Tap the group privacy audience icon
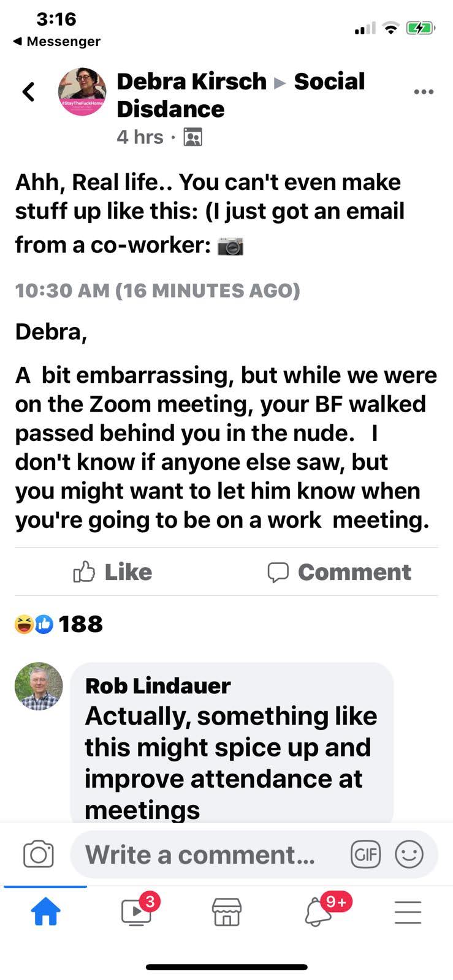The width and height of the screenshot is (453, 980). (x=192, y=137)
